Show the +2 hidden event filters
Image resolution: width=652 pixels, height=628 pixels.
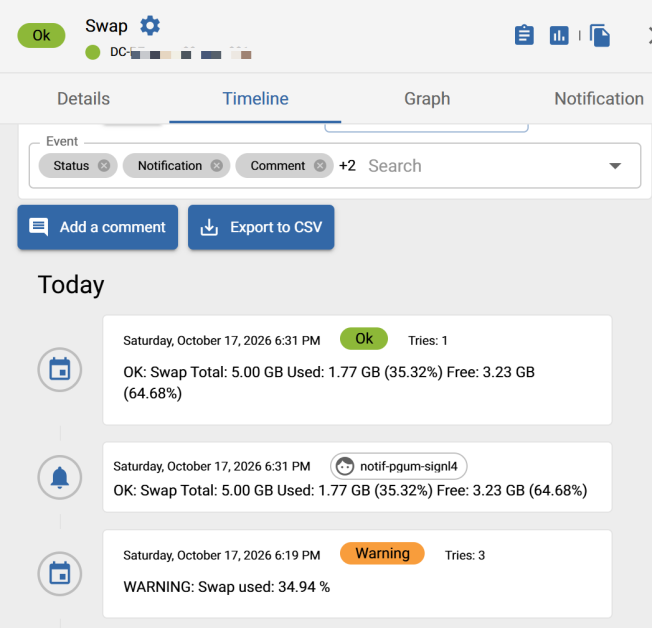347,166
